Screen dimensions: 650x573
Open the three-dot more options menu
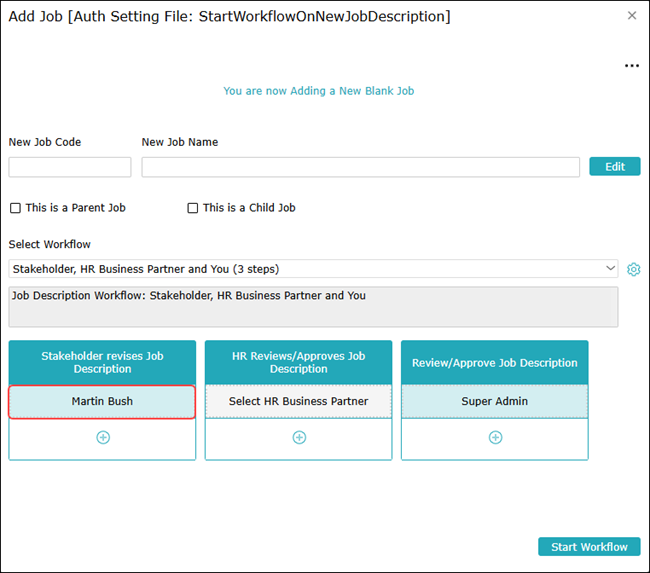click(631, 66)
